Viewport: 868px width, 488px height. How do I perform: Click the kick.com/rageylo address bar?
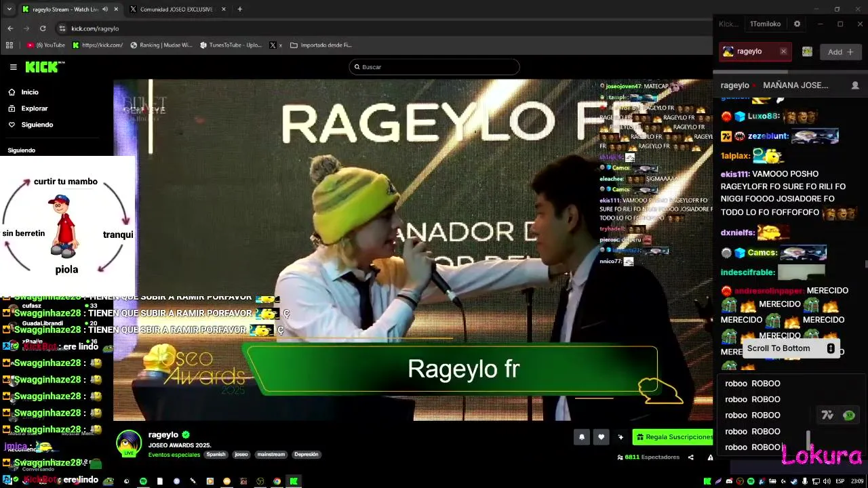(x=380, y=28)
